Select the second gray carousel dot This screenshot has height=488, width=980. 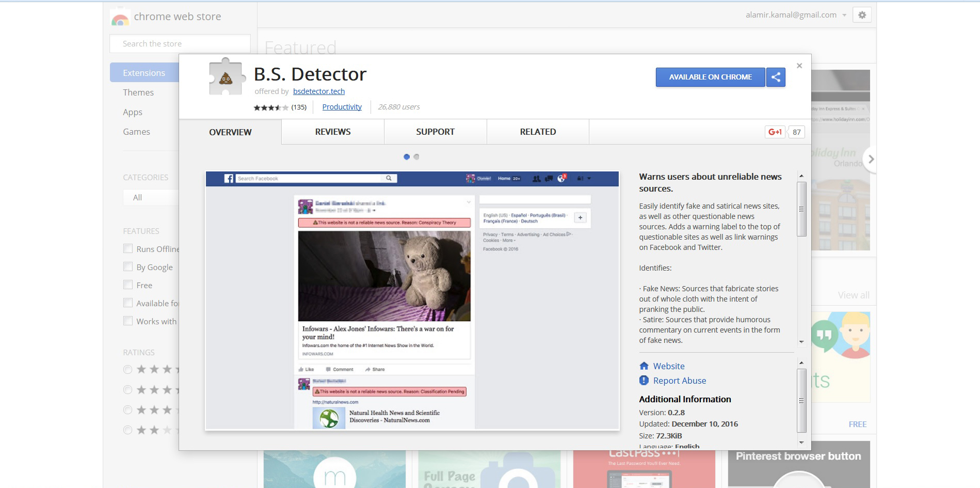click(416, 157)
